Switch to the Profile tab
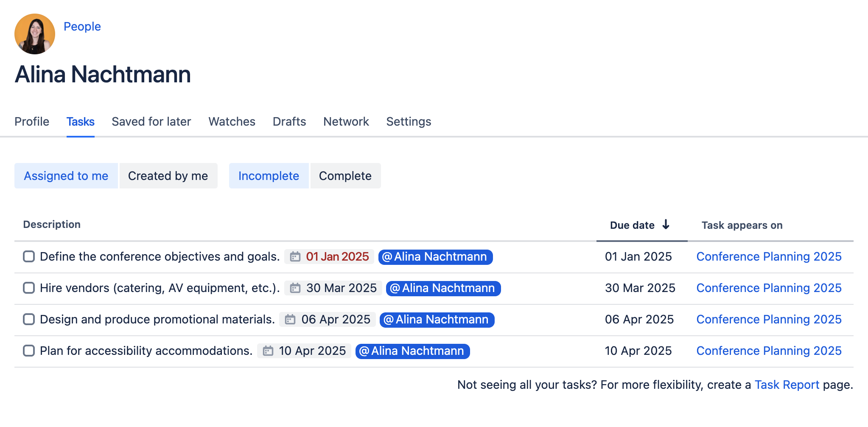The image size is (868, 427). 31,122
